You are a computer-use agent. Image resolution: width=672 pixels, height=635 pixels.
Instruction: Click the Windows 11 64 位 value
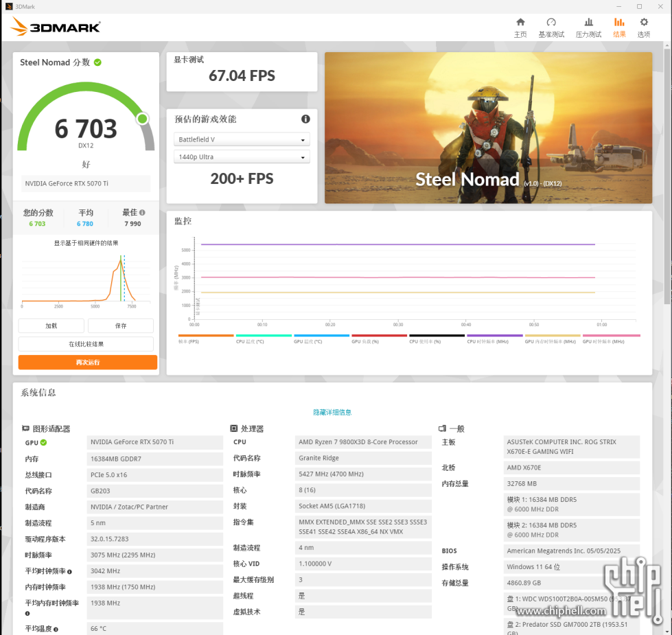pyautogui.click(x=571, y=567)
